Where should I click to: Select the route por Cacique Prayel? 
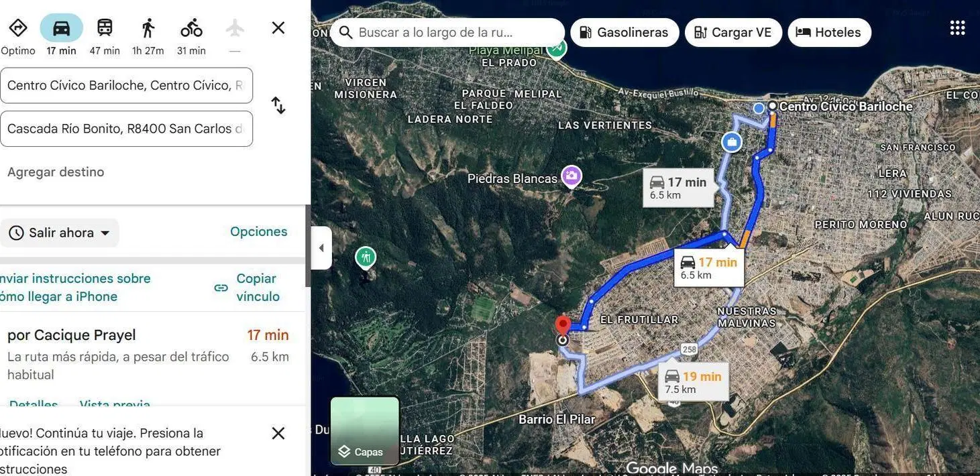(x=148, y=354)
